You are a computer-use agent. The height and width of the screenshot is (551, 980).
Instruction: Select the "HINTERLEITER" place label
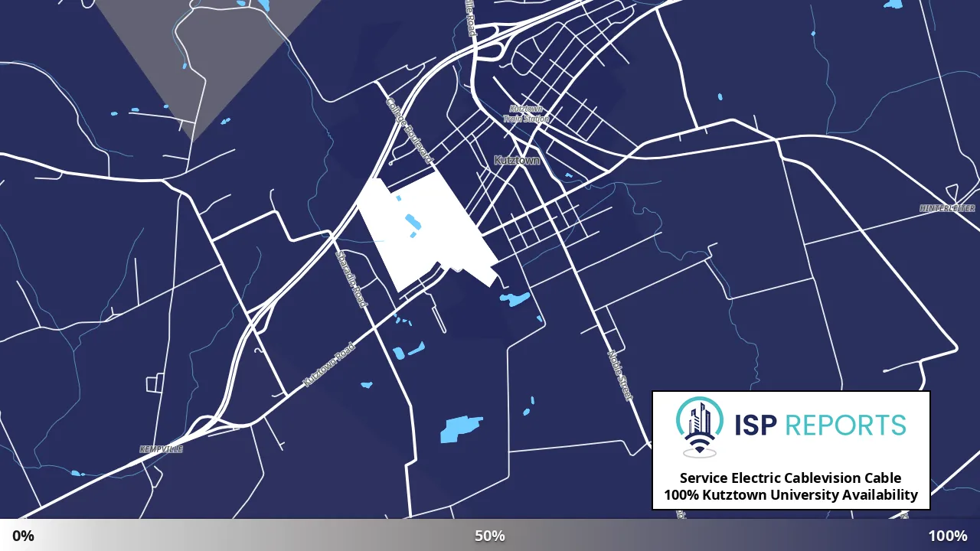[948, 208]
